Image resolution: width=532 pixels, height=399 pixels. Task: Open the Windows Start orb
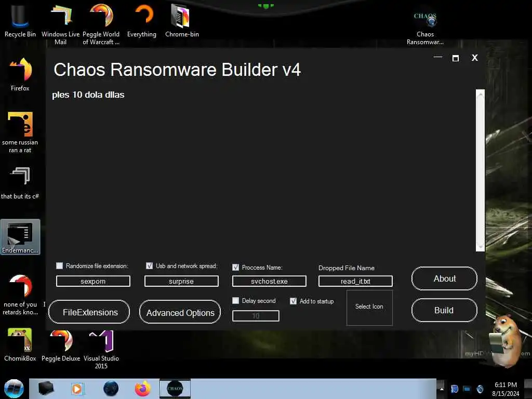pos(14,389)
